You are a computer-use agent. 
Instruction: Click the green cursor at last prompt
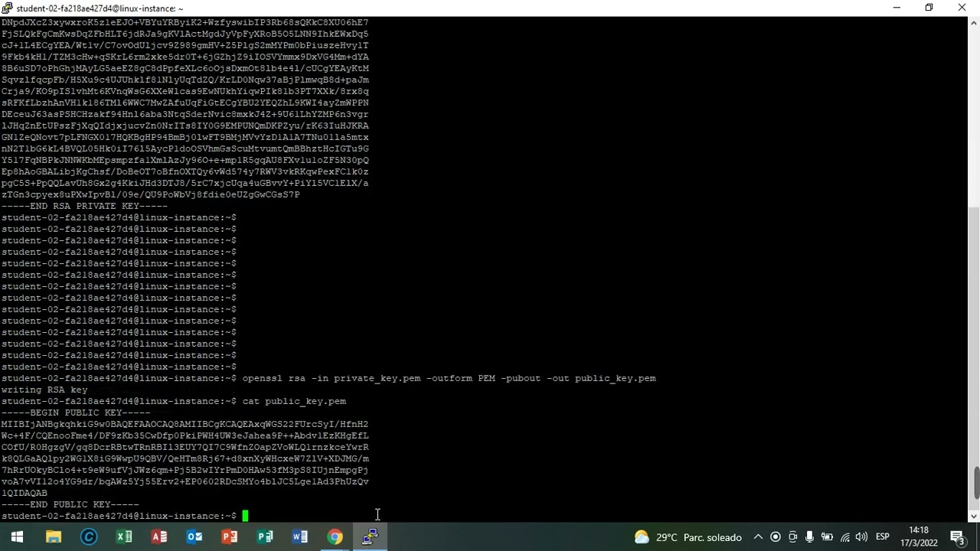pyautogui.click(x=245, y=516)
